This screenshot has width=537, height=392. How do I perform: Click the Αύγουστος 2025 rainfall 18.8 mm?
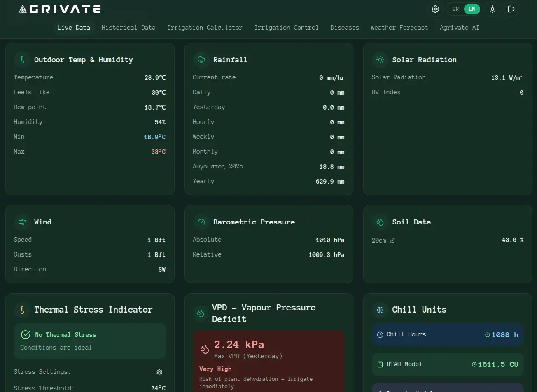[332, 167]
